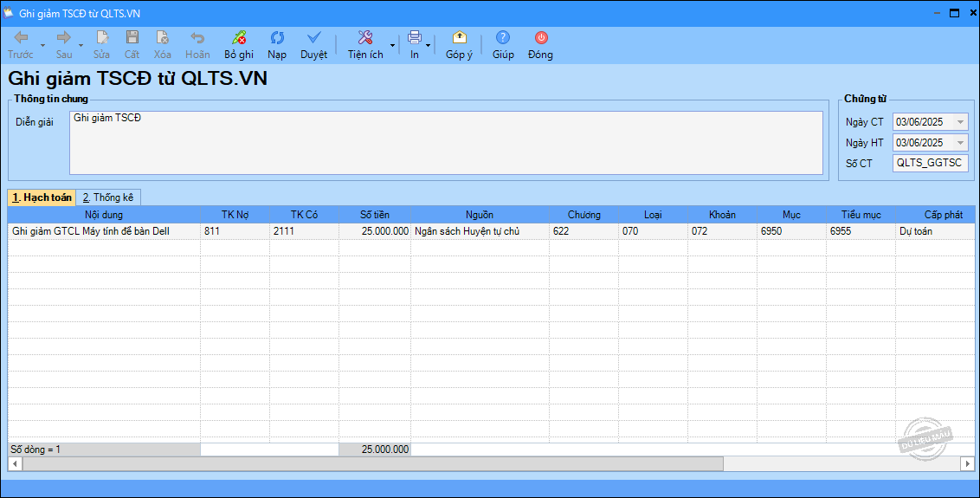Select the Cấp phát cell Dự toán
This screenshot has height=498, width=980.
point(935,231)
